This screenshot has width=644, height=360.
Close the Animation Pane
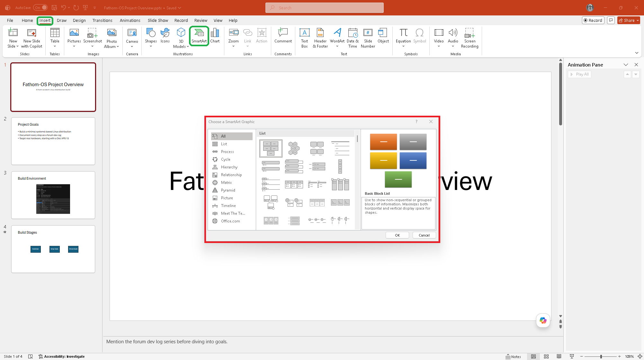coord(636,65)
